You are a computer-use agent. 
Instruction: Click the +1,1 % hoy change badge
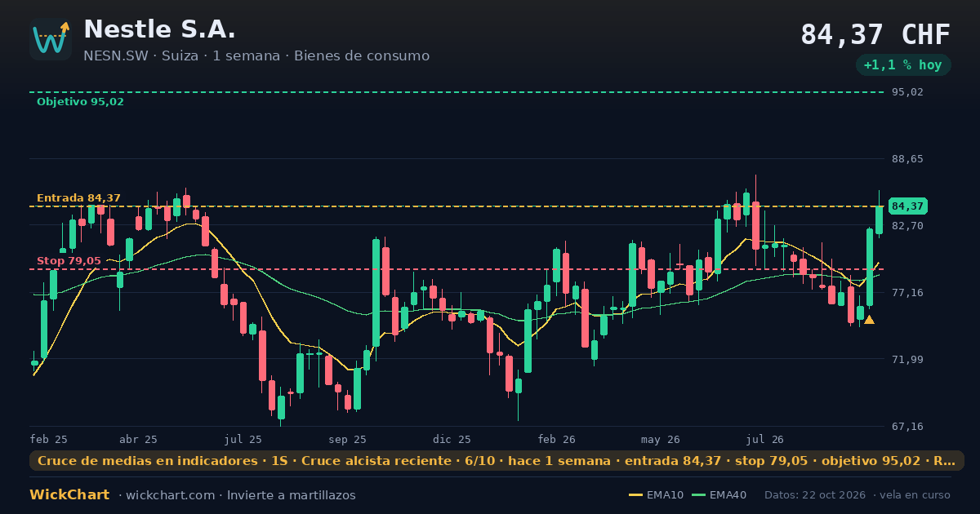(903, 65)
